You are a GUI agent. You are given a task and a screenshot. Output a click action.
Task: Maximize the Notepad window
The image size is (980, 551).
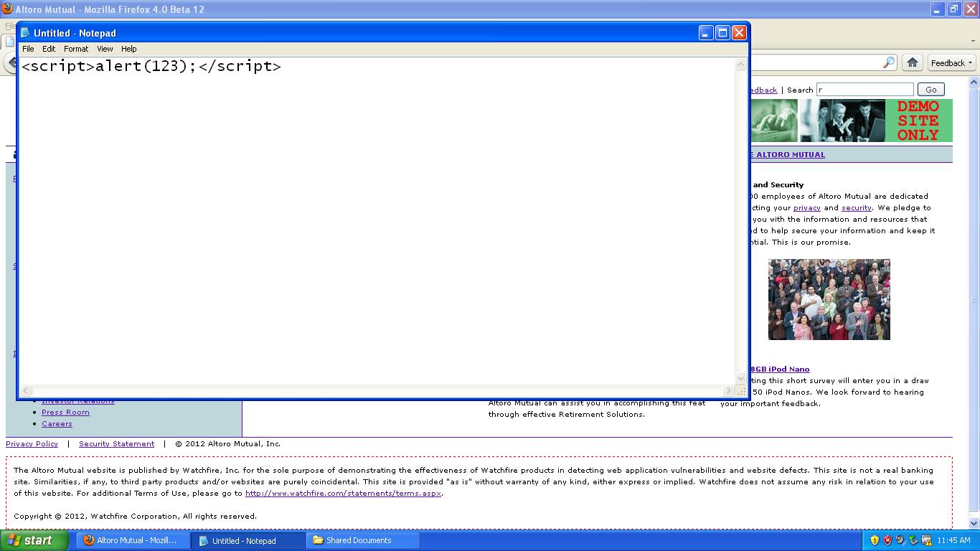pyautogui.click(x=722, y=33)
